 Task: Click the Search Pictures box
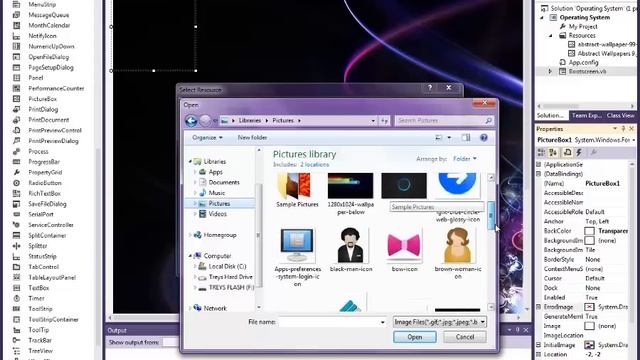(x=444, y=121)
